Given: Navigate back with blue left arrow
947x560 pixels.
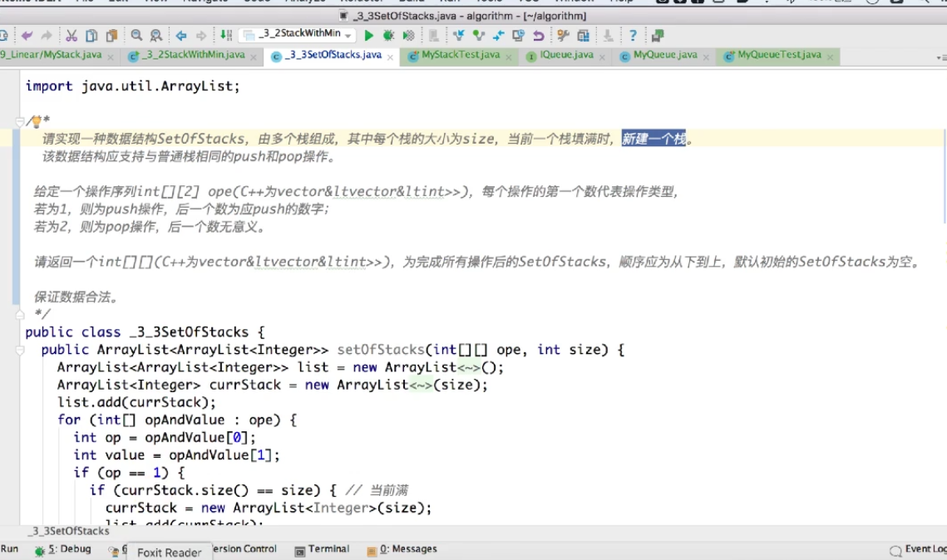Looking at the screenshot, I should click(180, 36).
